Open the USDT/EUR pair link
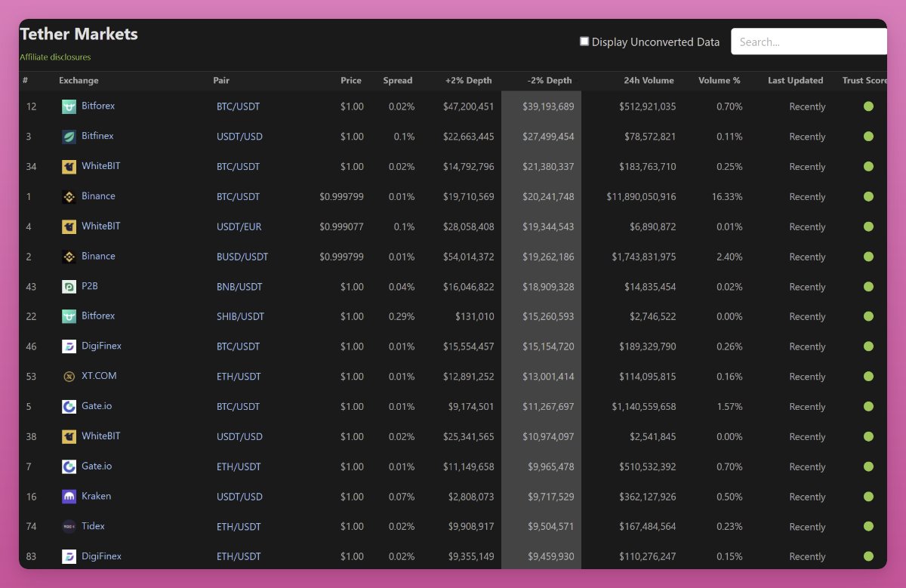The image size is (906, 588). tap(239, 226)
